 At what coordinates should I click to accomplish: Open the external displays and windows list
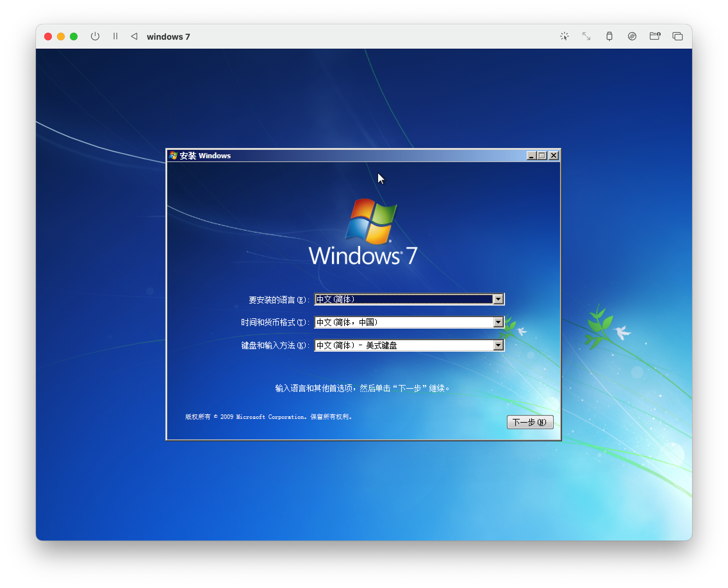[x=677, y=36]
